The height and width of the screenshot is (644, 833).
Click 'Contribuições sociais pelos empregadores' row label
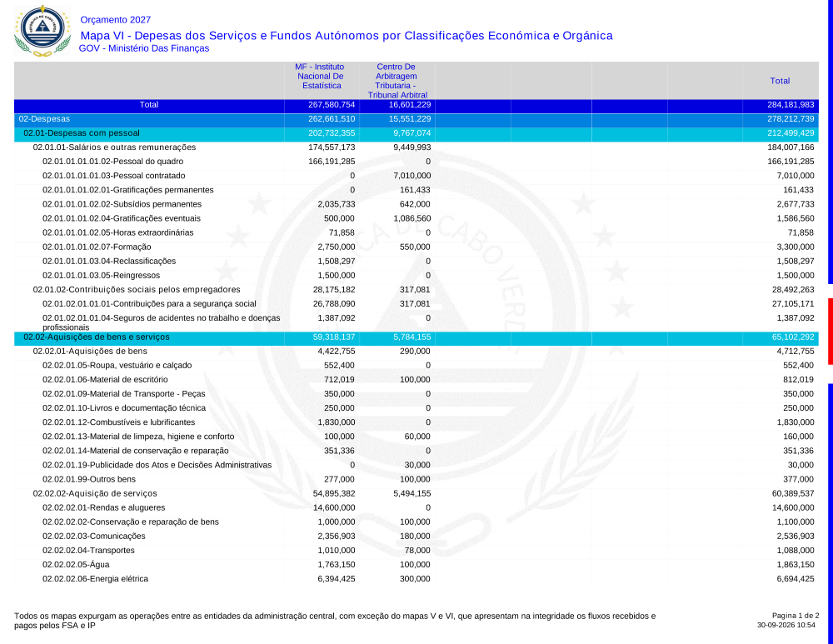pos(137,290)
